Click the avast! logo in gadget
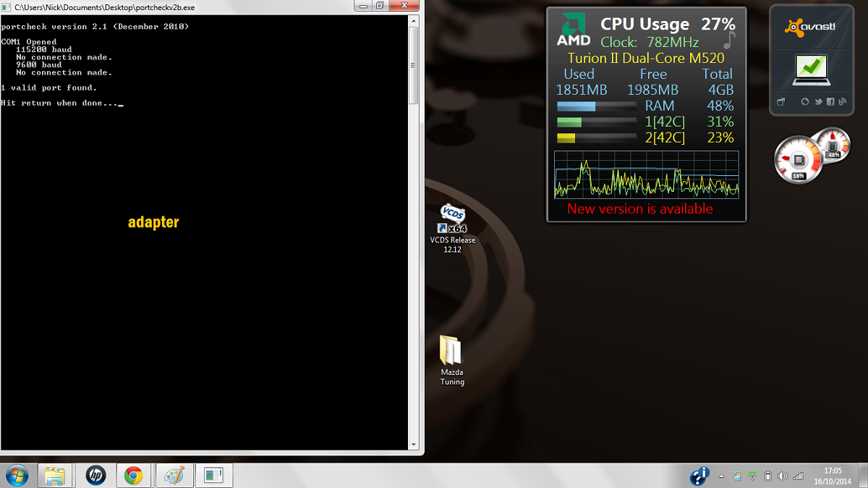This screenshot has width=868, height=488. coord(809,28)
